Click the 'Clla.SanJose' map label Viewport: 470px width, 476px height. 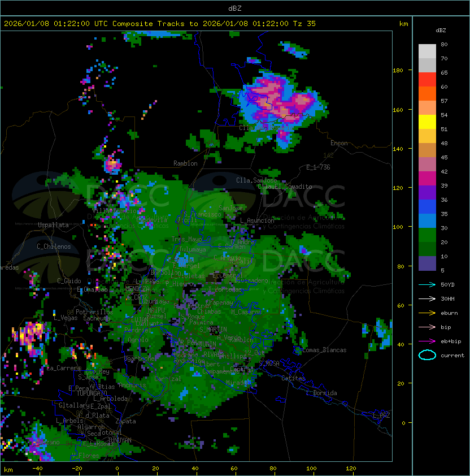(256, 180)
